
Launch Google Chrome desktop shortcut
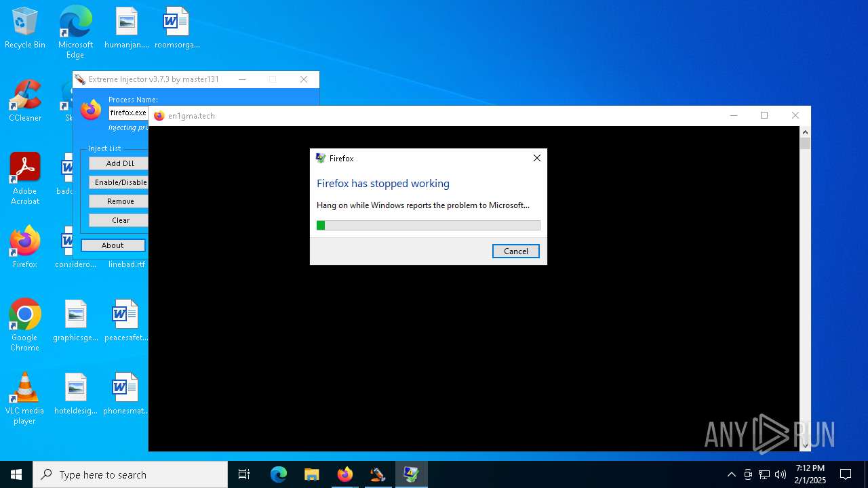pyautogui.click(x=25, y=325)
